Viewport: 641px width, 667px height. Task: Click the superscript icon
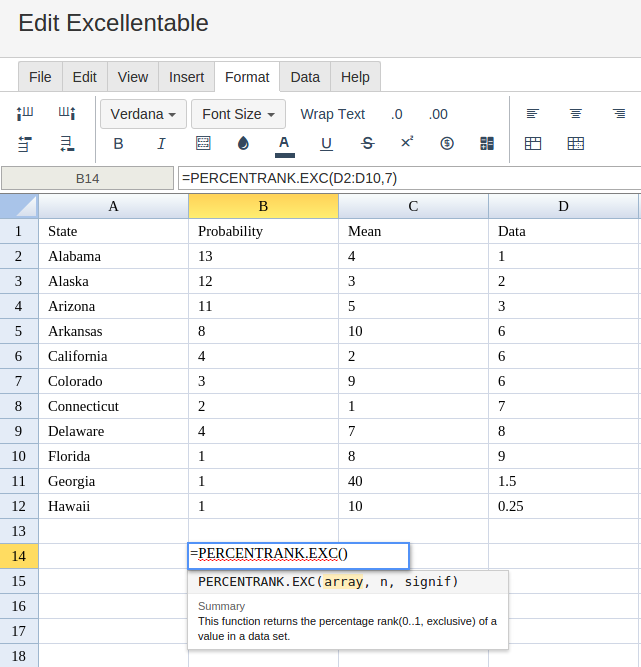click(x=407, y=143)
